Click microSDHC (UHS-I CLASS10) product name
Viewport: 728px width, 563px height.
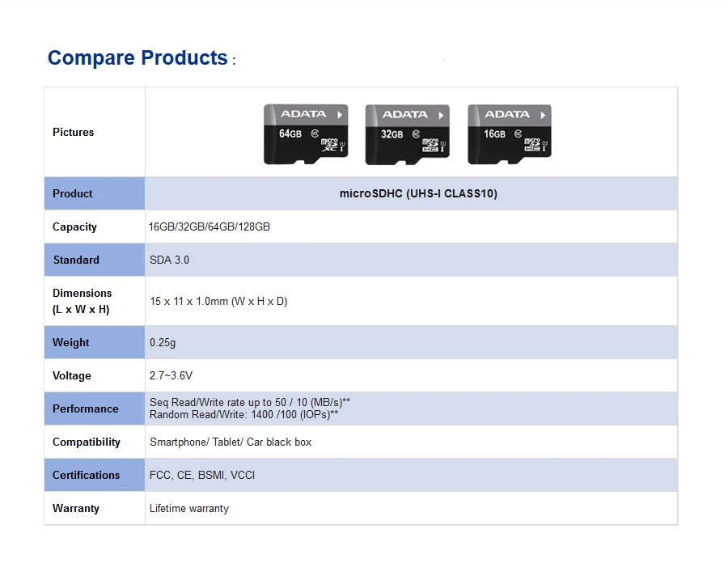(x=418, y=193)
